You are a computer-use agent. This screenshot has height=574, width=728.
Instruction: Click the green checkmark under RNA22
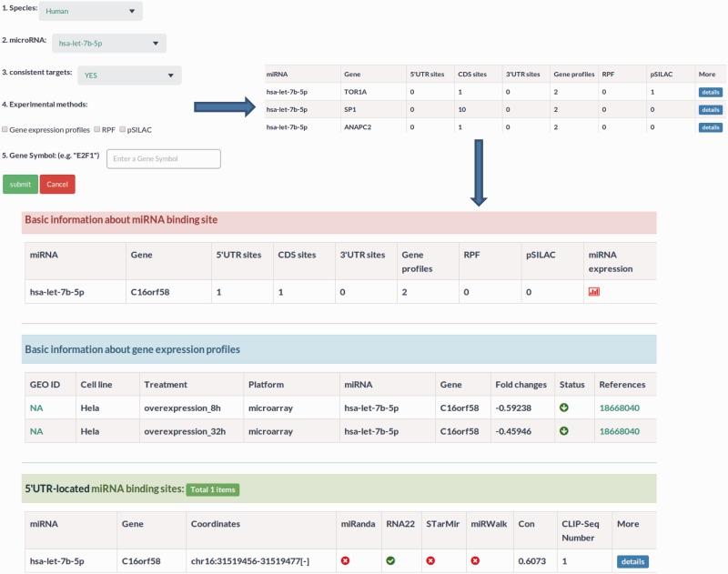[x=390, y=560]
